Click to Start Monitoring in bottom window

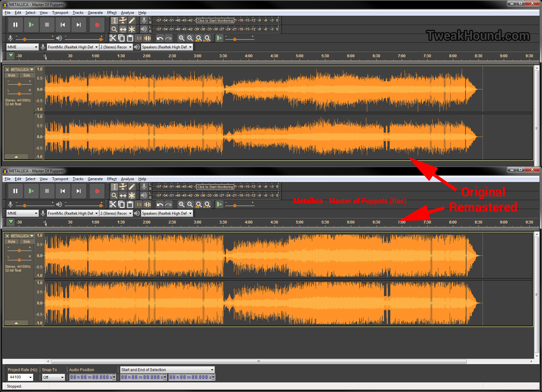(215, 187)
